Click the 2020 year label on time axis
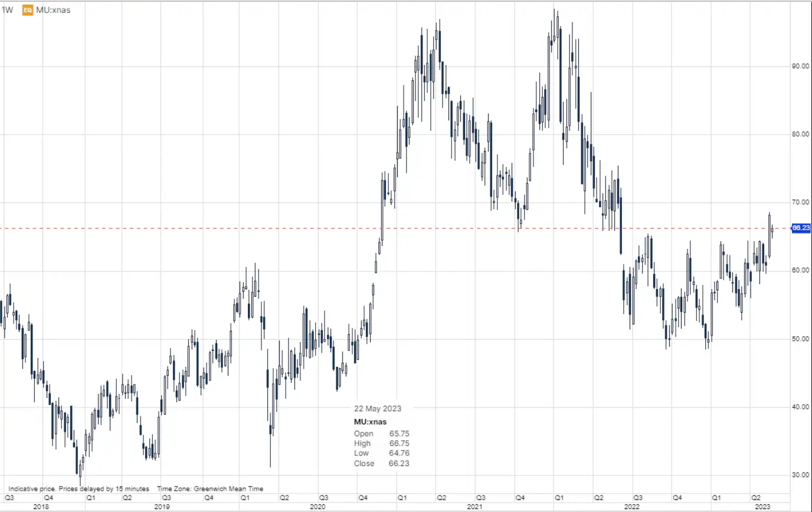This screenshot has height=512, width=812. 317,507
